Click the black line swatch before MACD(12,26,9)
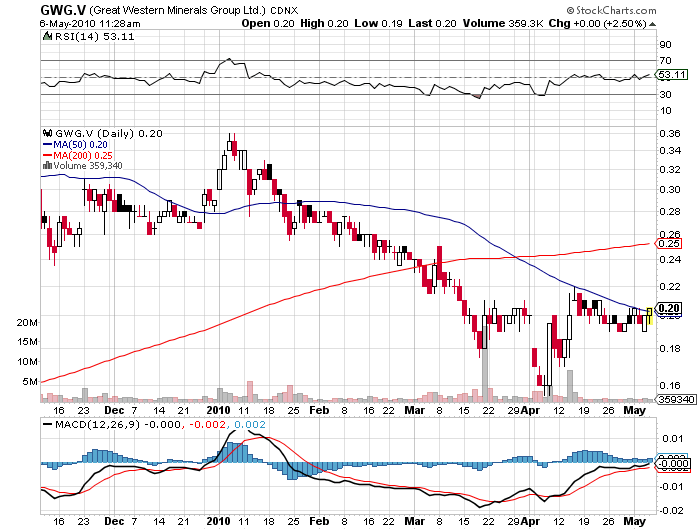Screen dimensions: 700x530 [47, 425]
